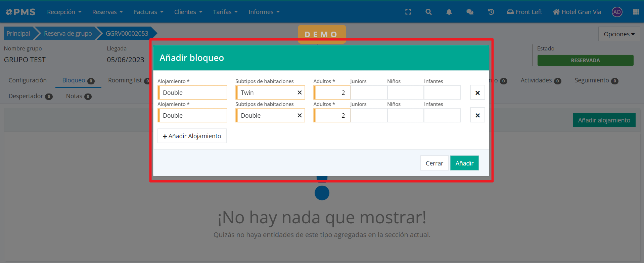Click Añadir Alojamiento to add row
The image size is (644, 263).
(192, 136)
